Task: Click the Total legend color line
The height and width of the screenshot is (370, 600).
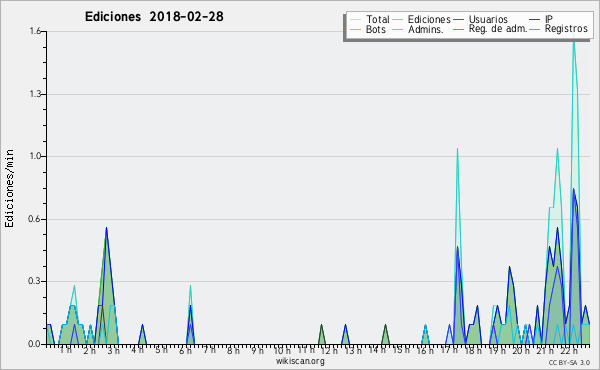Action: tap(355, 20)
